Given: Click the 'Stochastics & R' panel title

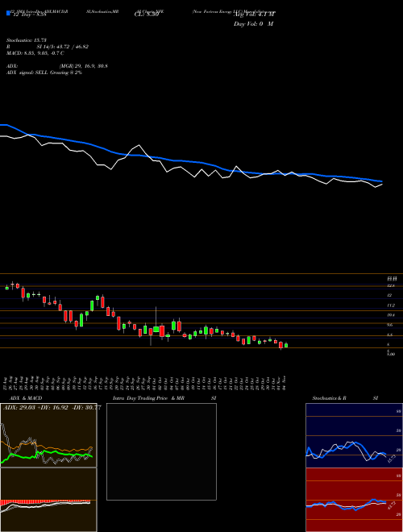Looking at the screenshot, I should (x=330, y=398).
